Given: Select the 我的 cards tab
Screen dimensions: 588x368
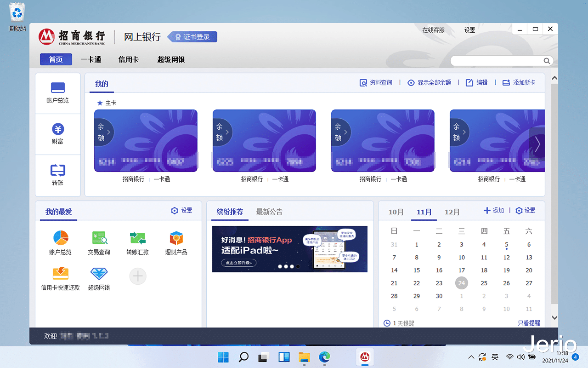Looking at the screenshot, I should (102, 84).
